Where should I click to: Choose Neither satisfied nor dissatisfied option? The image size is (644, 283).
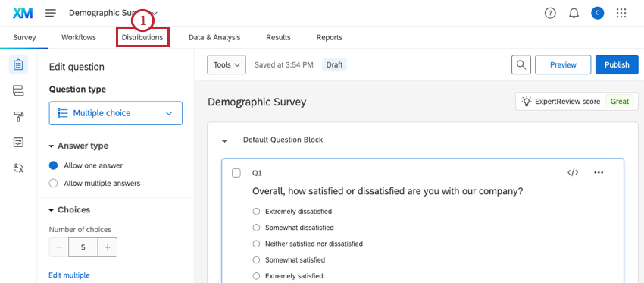coord(257,244)
